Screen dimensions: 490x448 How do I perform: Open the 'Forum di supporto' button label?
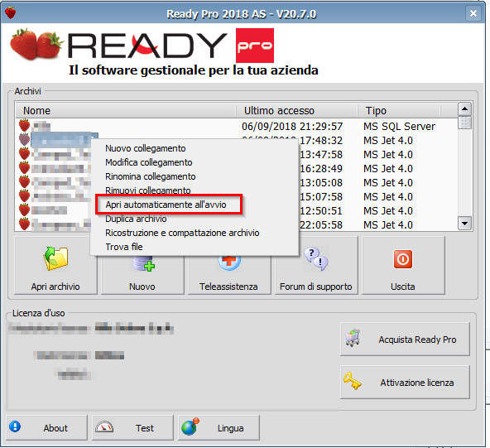click(316, 287)
